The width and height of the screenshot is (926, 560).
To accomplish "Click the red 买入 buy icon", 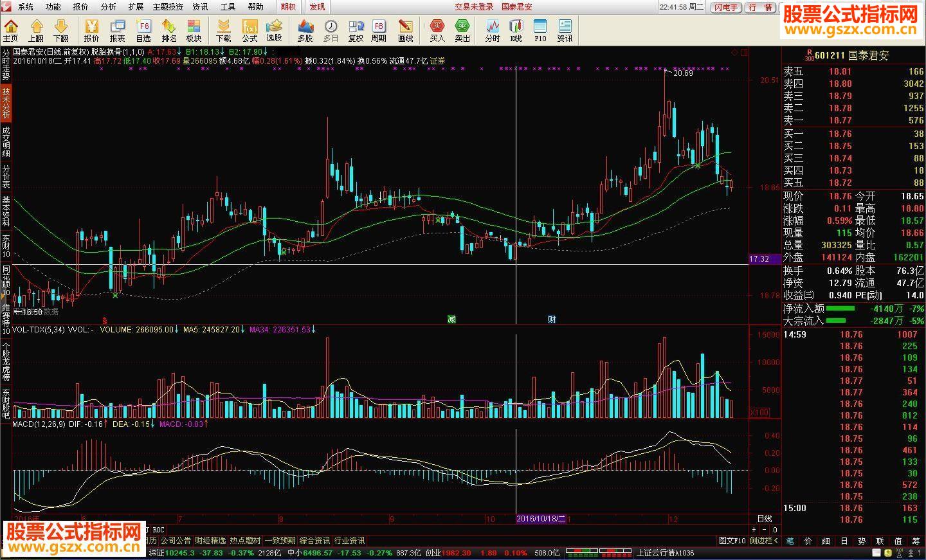I will tap(437, 30).
